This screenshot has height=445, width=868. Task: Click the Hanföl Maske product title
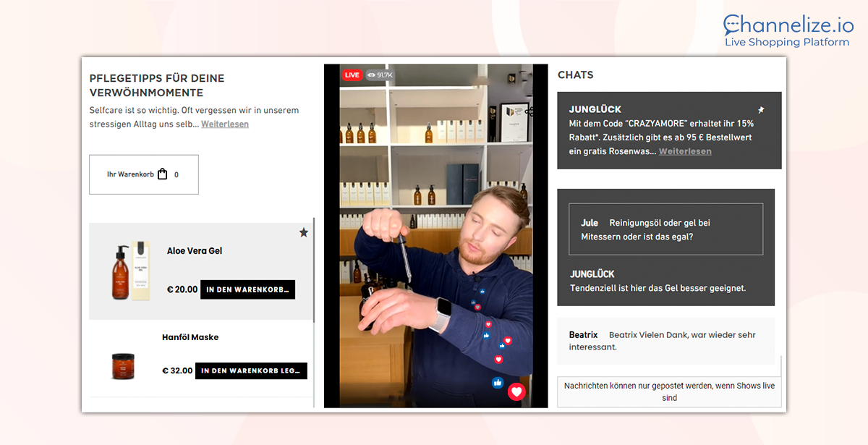point(190,337)
